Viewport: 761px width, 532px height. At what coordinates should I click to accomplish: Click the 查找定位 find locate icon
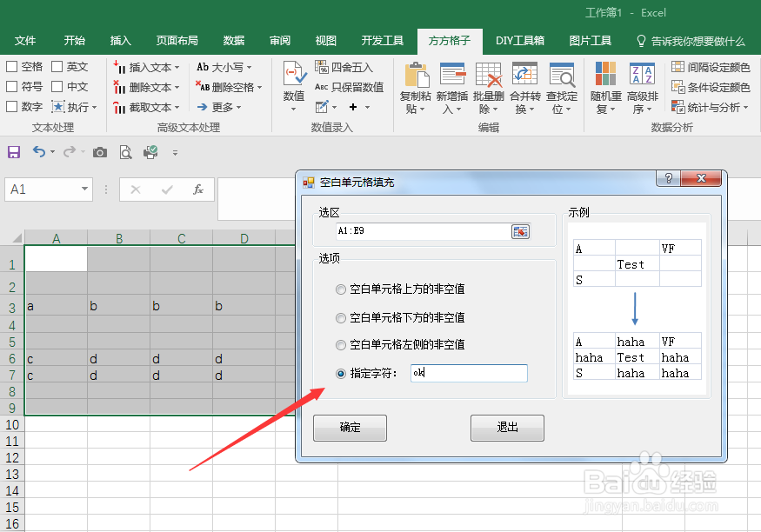(x=562, y=74)
